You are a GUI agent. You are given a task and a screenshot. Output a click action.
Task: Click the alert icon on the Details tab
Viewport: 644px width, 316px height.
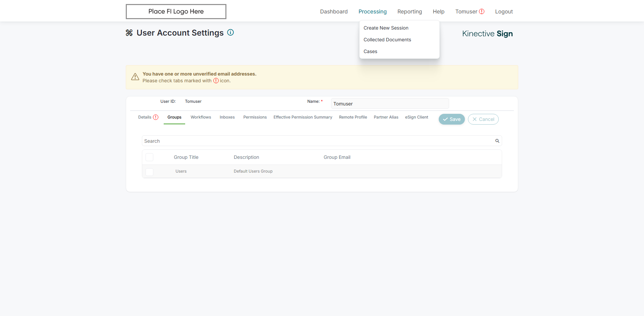tap(156, 117)
